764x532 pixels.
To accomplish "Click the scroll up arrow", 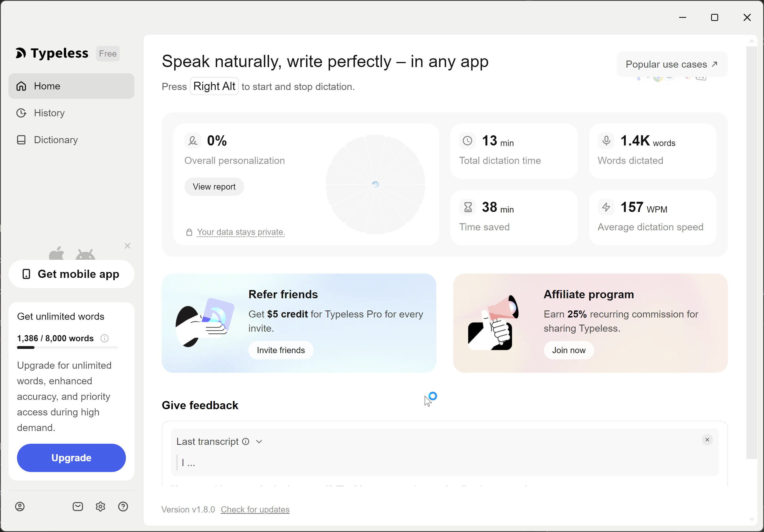I will pos(752,40).
